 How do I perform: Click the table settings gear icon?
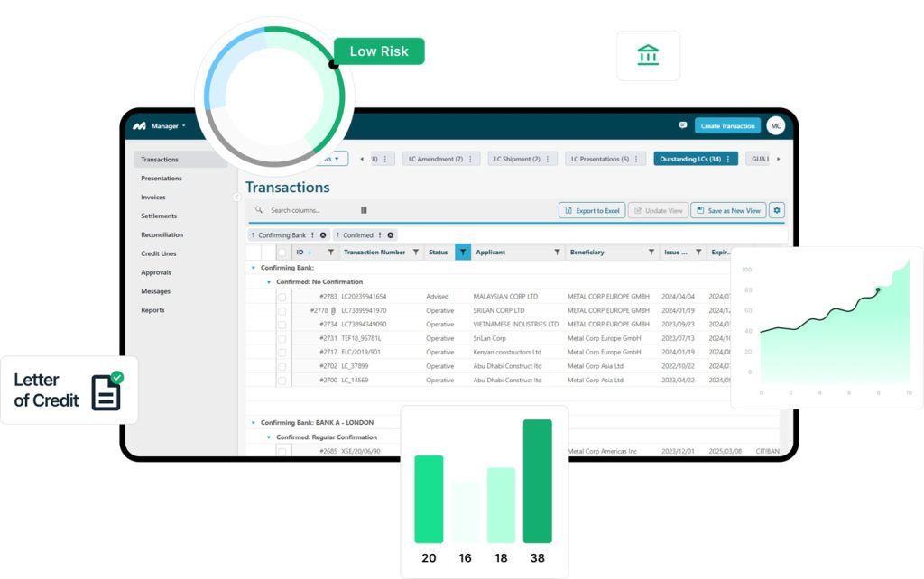coord(776,210)
